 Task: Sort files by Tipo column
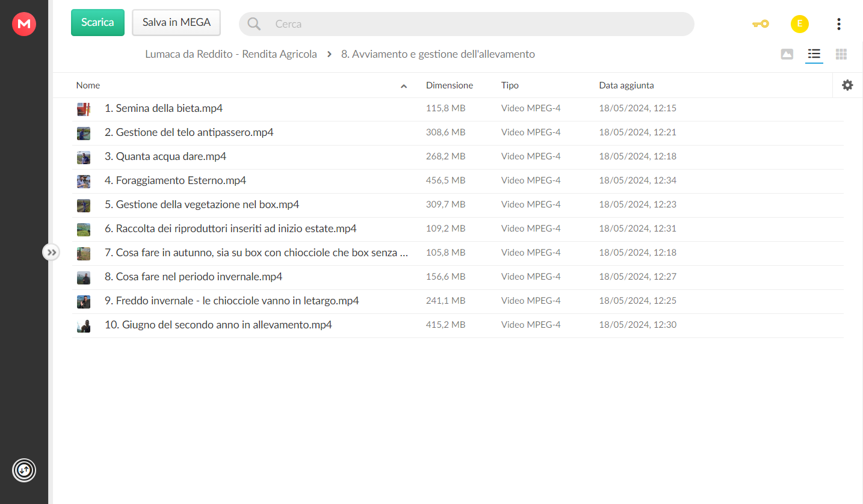(x=510, y=85)
